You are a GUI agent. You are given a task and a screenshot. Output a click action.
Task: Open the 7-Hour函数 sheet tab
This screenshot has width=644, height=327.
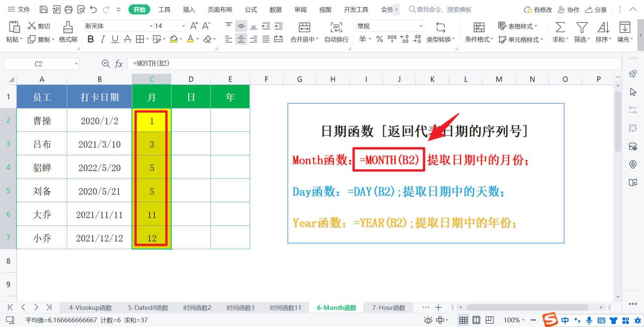coord(388,307)
